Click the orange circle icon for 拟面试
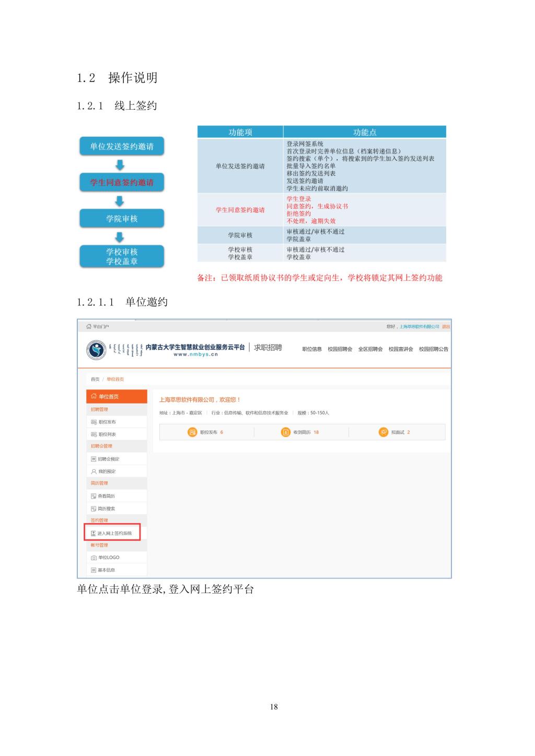 tap(383, 432)
